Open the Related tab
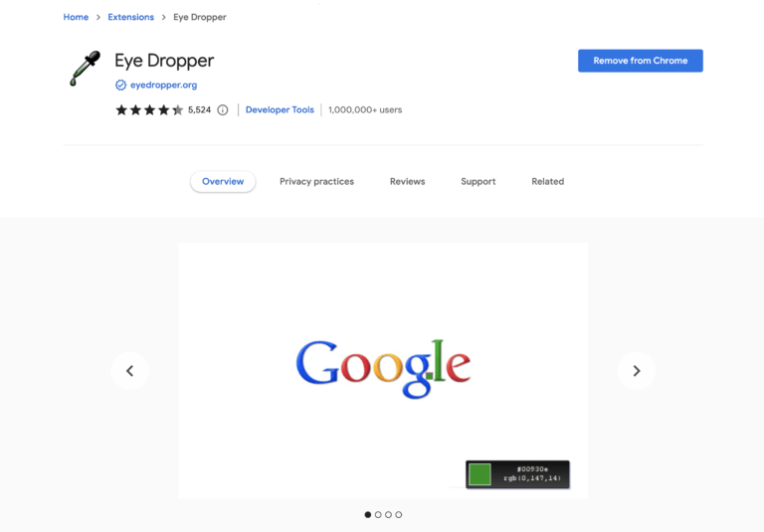The height and width of the screenshot is (532, 764). coord(548,182)
